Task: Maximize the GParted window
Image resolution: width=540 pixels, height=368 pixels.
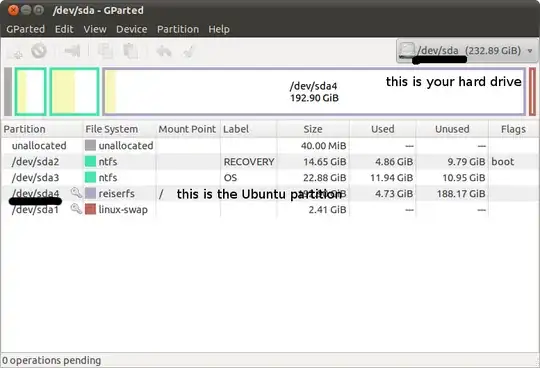Action: [x=39, y=10]
